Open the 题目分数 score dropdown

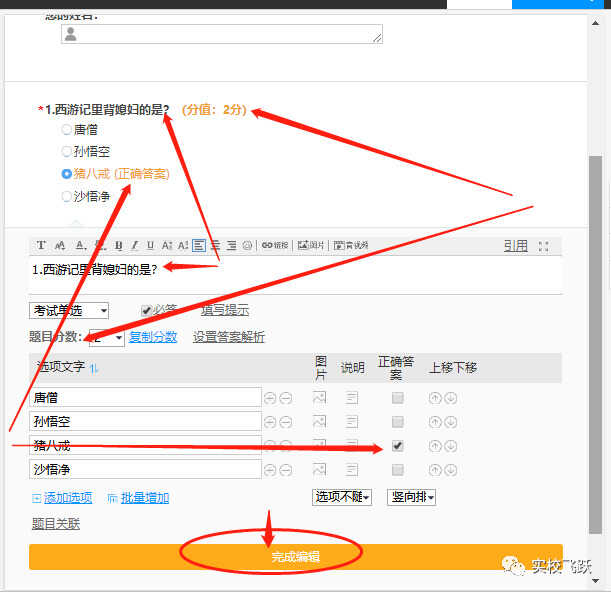pos(107,338)
